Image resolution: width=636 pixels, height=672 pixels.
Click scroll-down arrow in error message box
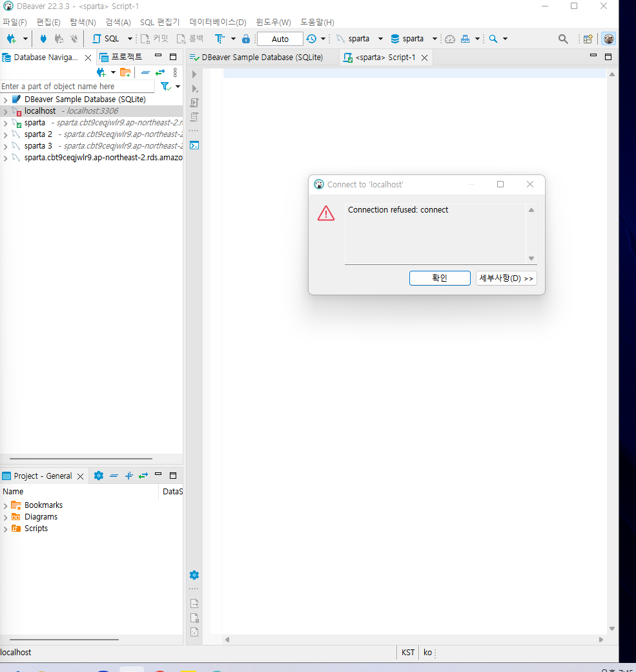pyautogui.click(x=531, y=258)
